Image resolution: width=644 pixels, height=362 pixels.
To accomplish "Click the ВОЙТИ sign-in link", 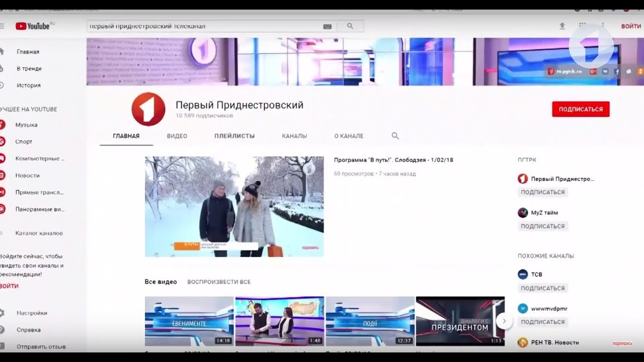I will click(x=630, y=25).
